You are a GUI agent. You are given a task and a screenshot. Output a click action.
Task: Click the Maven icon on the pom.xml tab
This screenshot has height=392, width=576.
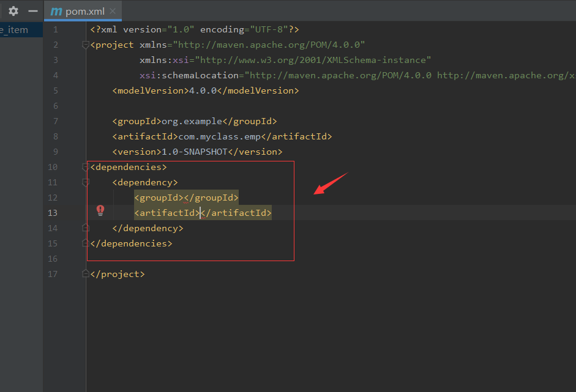tap(56, 11)
